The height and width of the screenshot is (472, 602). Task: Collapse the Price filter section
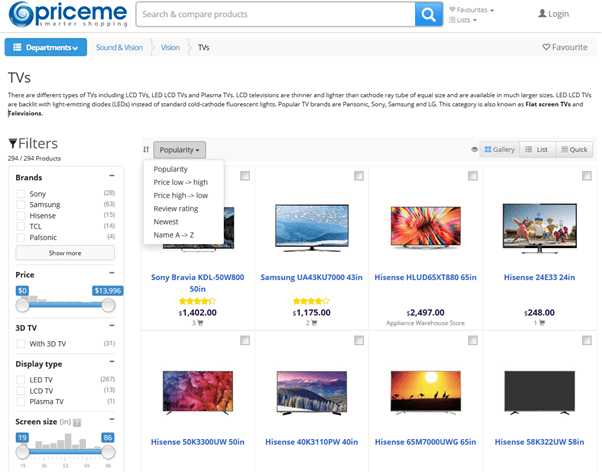click(x=112, y=273)
